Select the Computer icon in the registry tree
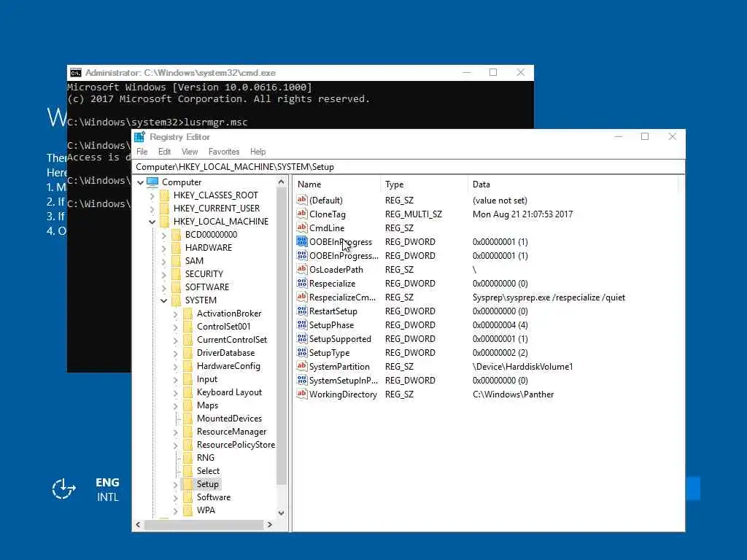This screenshot has width=747, height=560. (152, 182)
